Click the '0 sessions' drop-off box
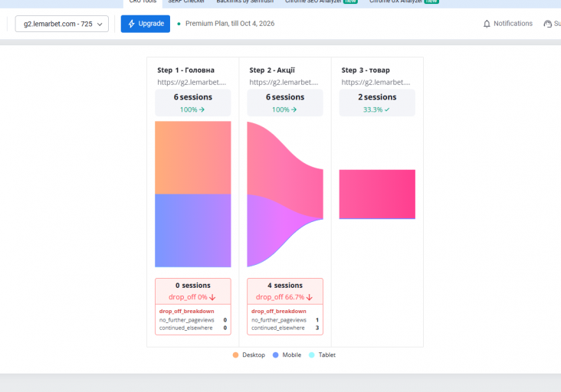 [x=193, y=291]
